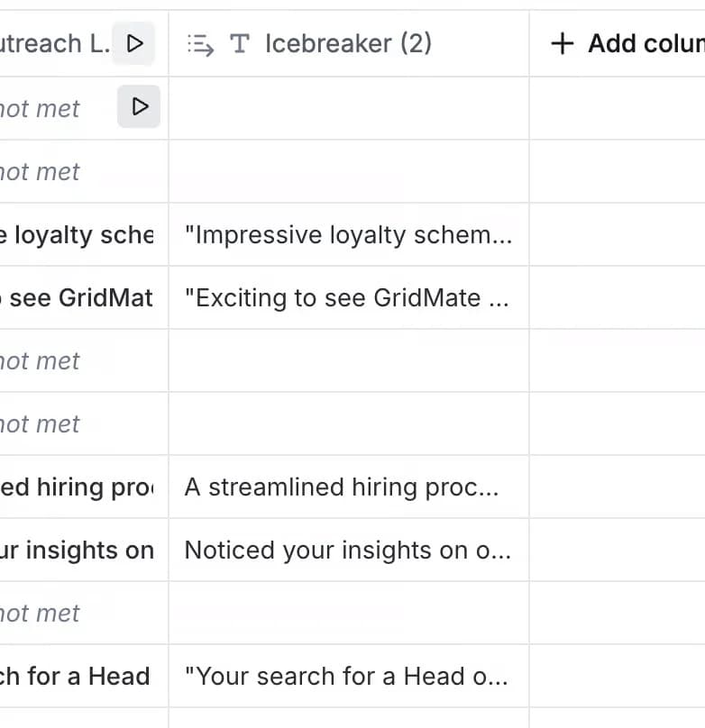Select the bold hiring pro cell in Outreach column
The height and width of the screenshot is (728, 705).
(x=84, y=487)
